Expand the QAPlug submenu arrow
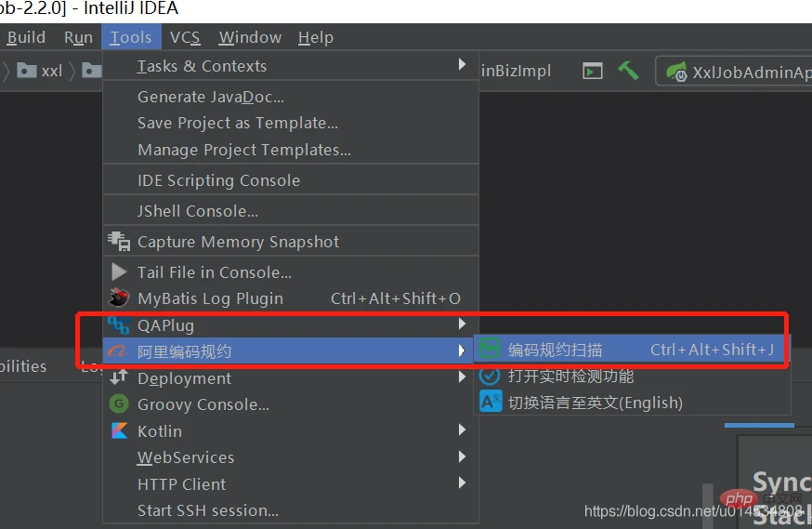812x529 pixels. coord(462,324)
